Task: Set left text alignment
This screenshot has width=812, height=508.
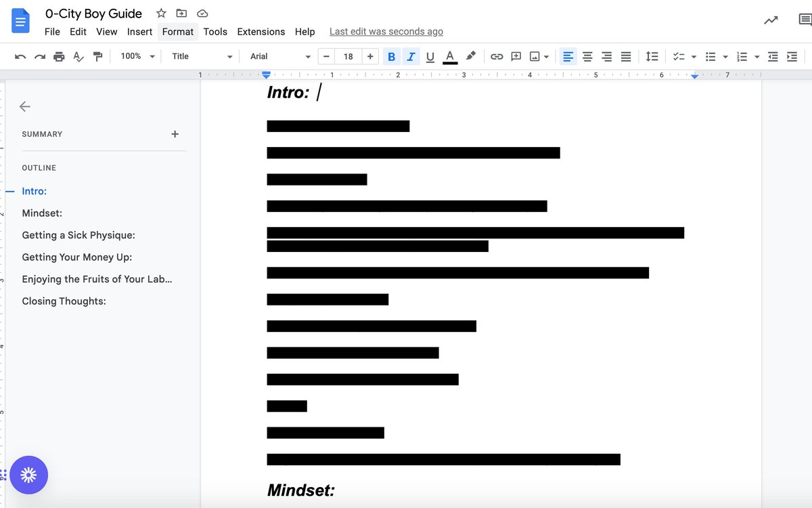Action: 568,56
